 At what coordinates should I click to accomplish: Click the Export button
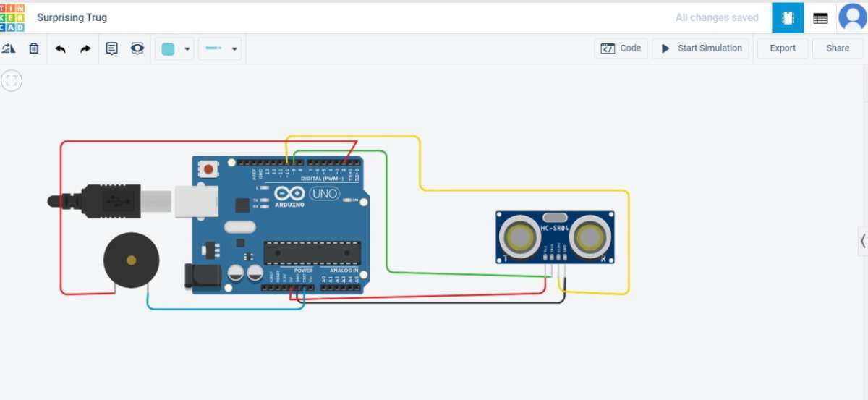click(x=783, y=48)
